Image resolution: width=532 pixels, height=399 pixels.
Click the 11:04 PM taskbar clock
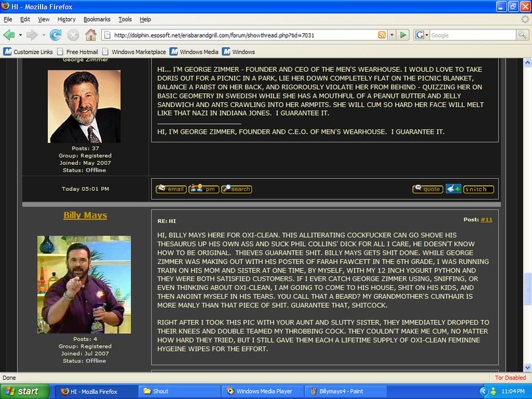click(513, 391)
